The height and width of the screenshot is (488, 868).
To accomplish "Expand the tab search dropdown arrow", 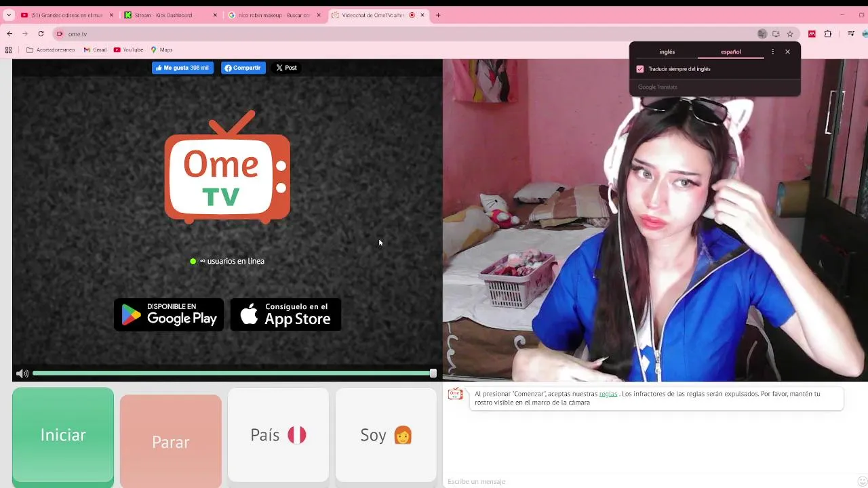I will point(9,15).
